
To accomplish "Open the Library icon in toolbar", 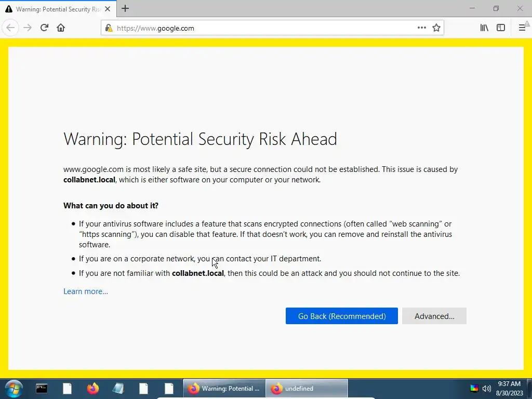I will [484, 28].
